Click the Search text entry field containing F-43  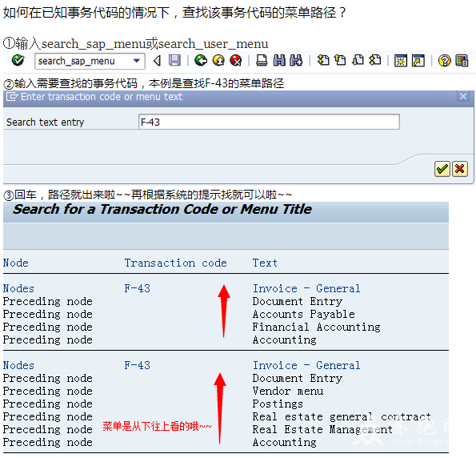[x=269, y=122]
